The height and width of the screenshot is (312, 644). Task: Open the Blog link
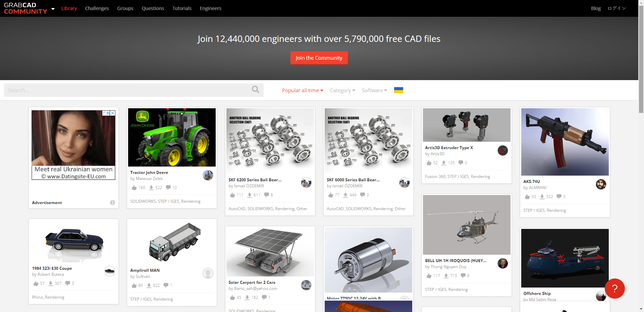596,8
